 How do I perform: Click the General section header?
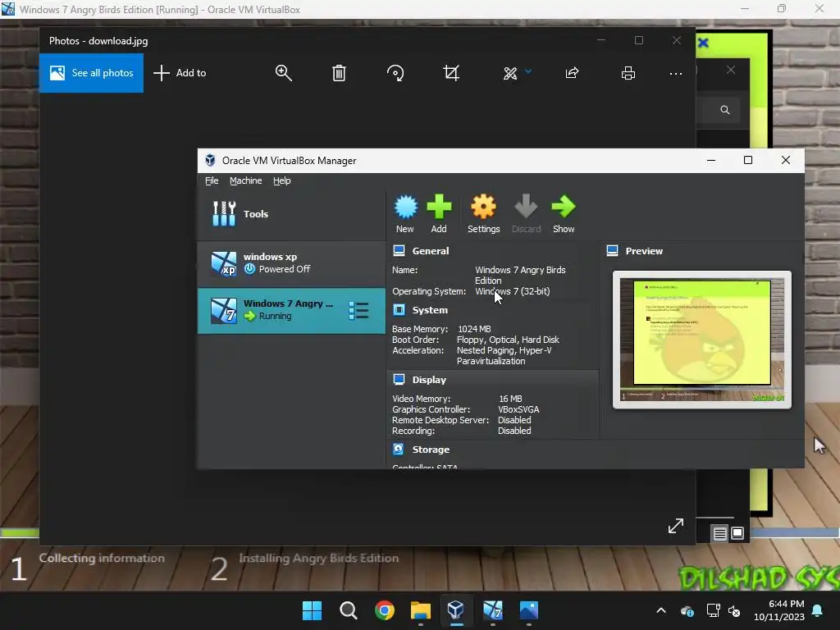tap(430, 251)
